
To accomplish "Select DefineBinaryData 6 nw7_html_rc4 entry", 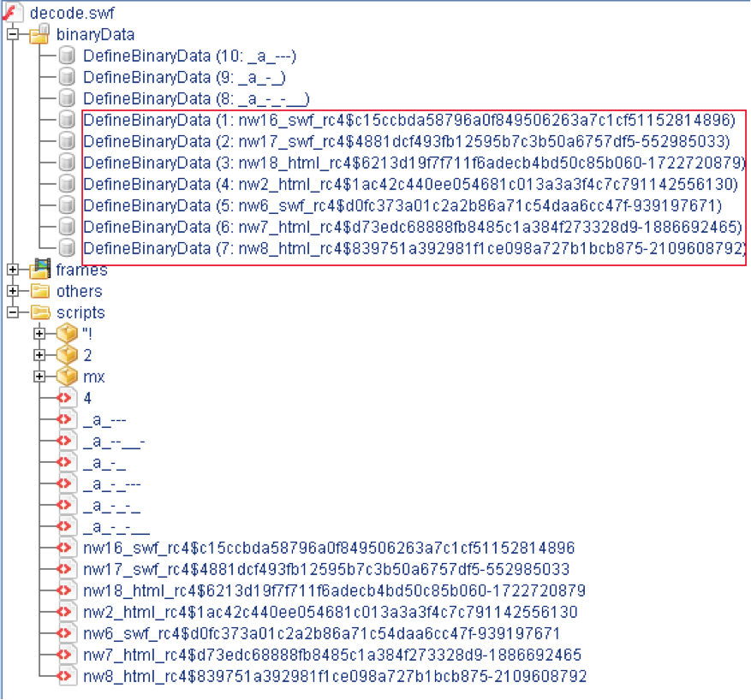I will pyautogui.click(x=414, y=227).
